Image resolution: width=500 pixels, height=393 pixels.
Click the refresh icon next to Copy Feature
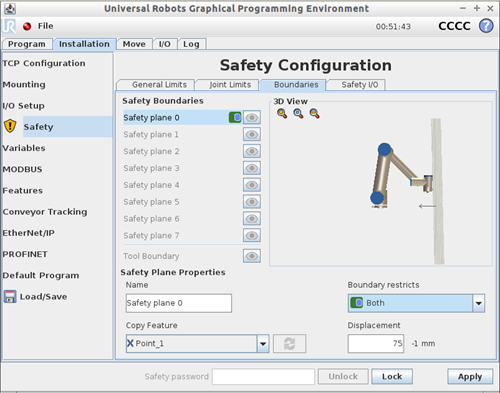tap(289, 343)
